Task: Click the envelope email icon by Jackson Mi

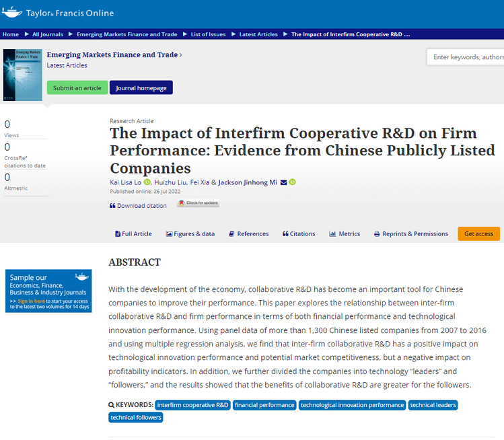Action: pyautogui.click(x=283, y=182)
